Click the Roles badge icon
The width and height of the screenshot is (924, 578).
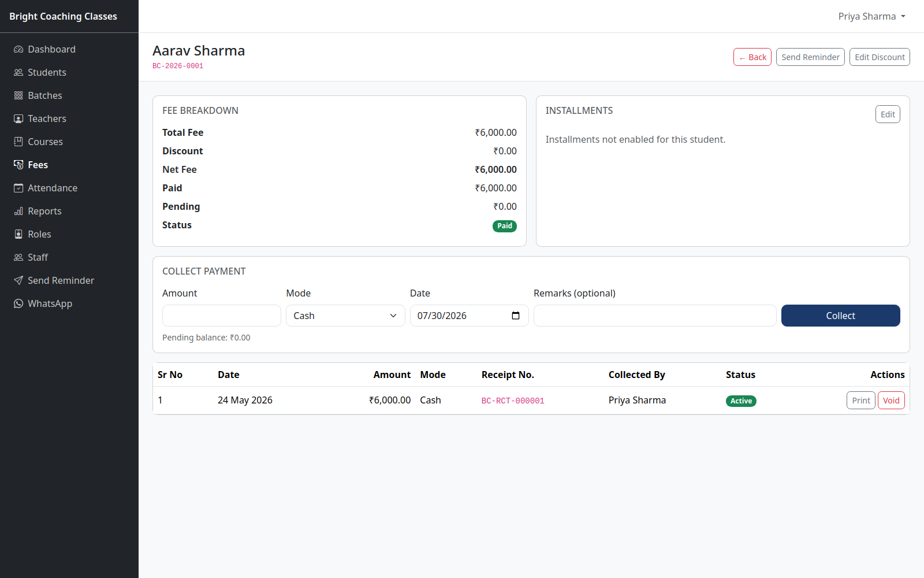(x=18, y=234)
